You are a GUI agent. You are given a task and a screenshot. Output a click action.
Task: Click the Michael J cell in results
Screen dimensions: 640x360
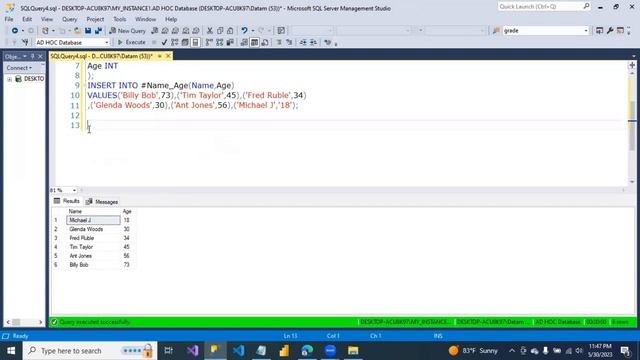point(93,220)
